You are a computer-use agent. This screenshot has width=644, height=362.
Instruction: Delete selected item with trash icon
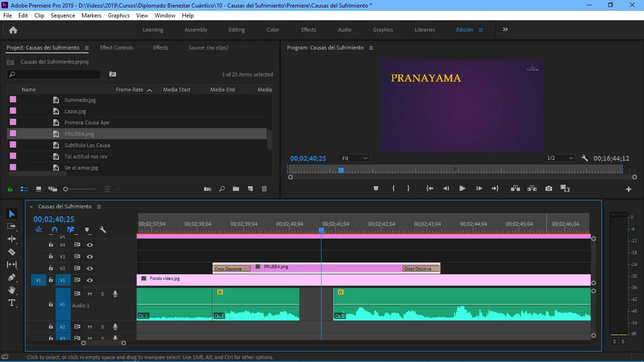click(x=264, y=189)
